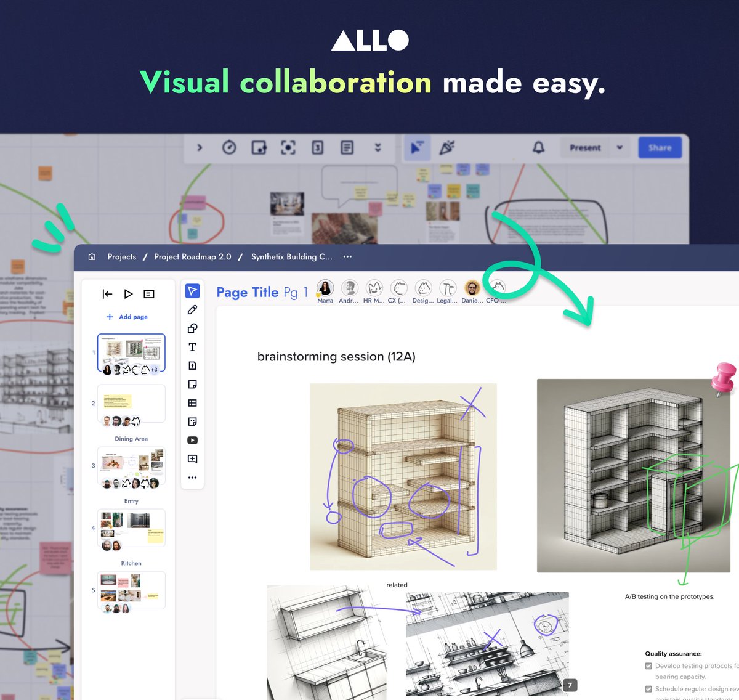
Task: Select page 2 thumbnail
Action: 131,404
